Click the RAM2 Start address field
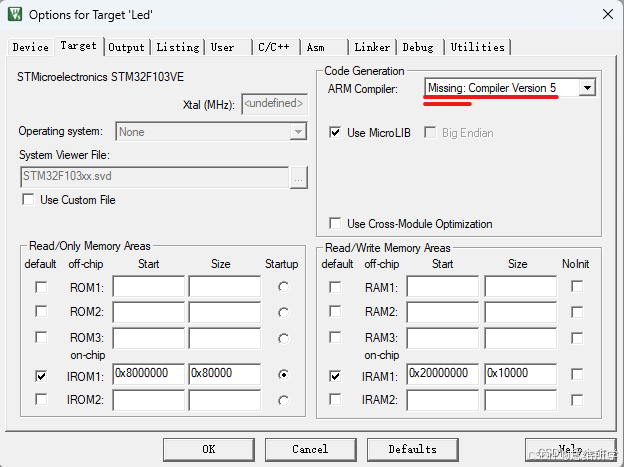 tap(443, 312)
